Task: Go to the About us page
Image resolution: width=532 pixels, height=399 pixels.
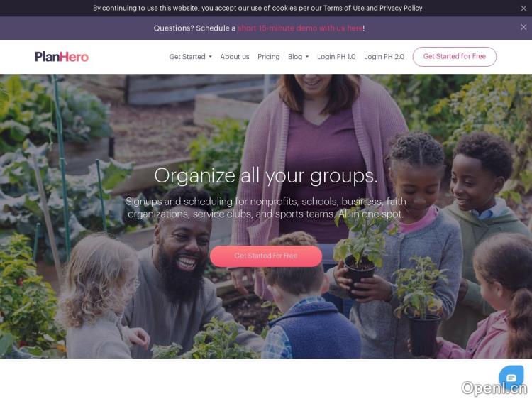Action: [x=235, y=57]
